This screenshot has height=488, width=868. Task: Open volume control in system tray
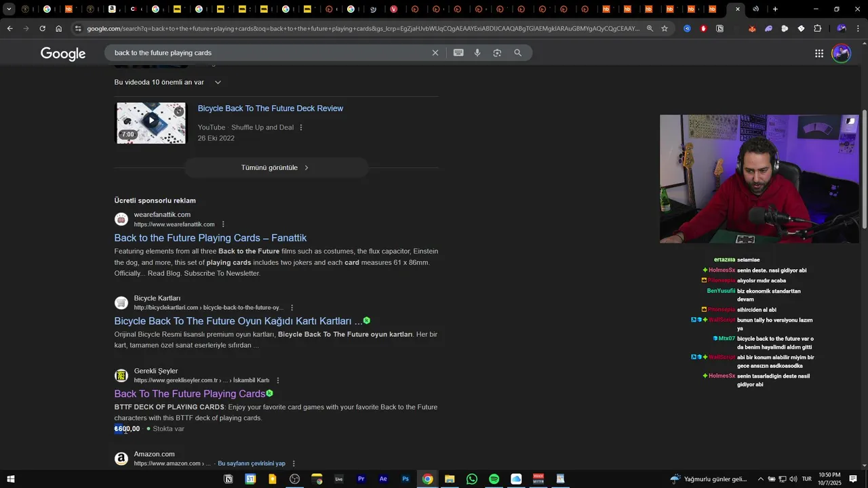tap(793, 479)
